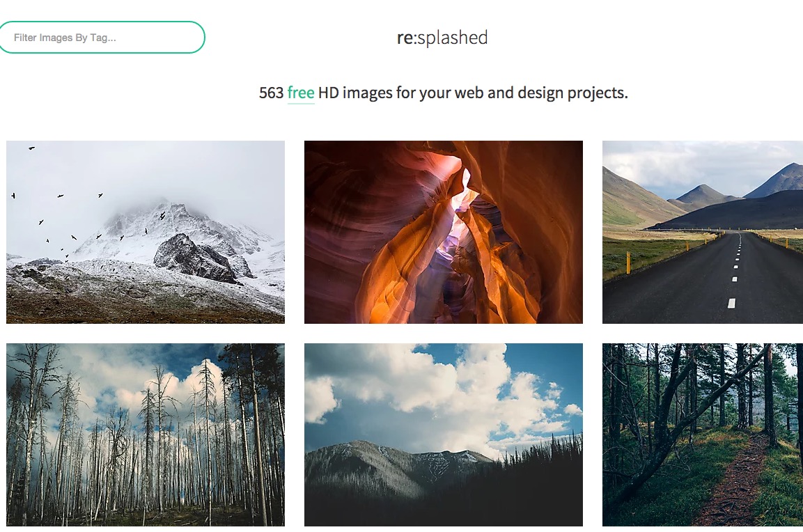Screen dimensions: 803x532
Task: Click the HD images tagline heading
Action: click(x=443, y=93)
